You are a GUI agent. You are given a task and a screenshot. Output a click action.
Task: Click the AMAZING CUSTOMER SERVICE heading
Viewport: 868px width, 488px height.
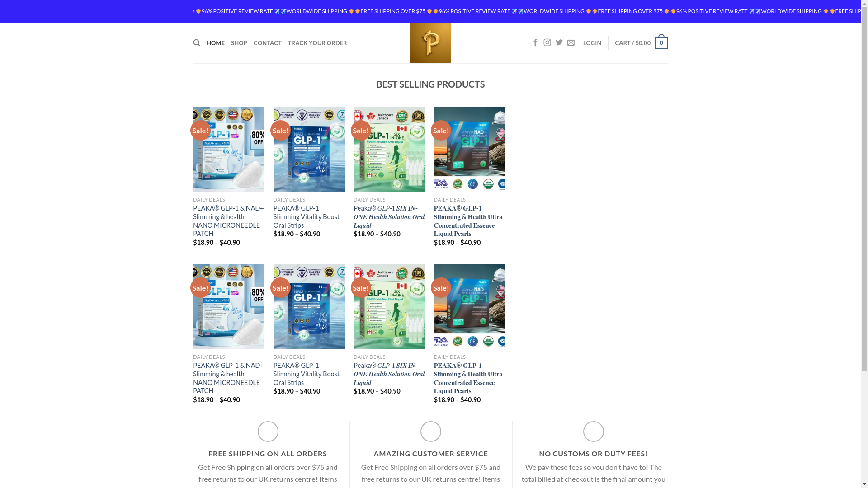[x=431, y=454]
